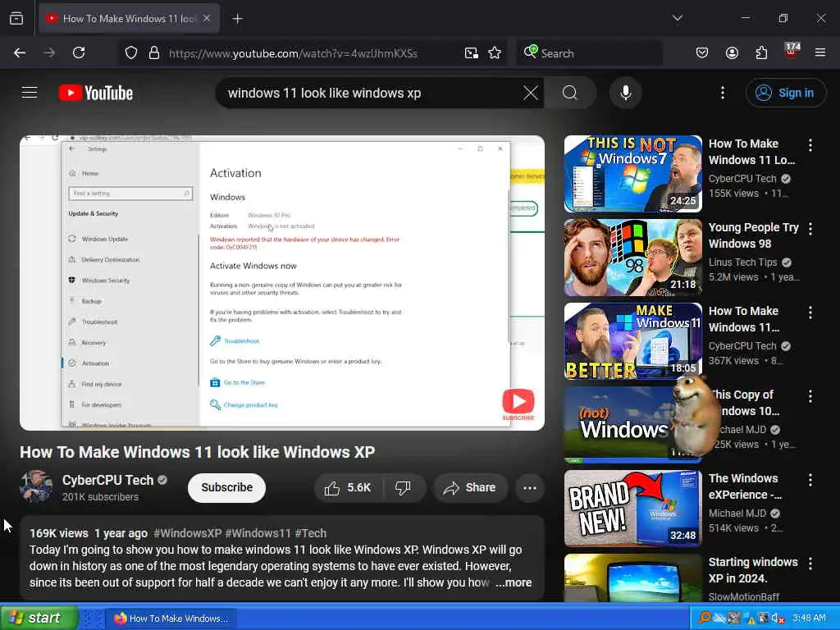Open CyberCPU Tech channel name link

[x=107, y=480]
